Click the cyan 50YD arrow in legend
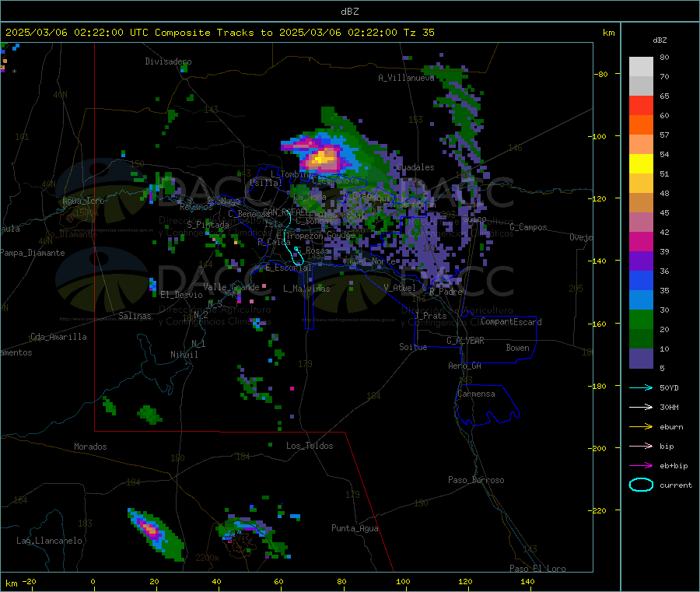Viewport: 700px width, 592px height. [641, 387]
